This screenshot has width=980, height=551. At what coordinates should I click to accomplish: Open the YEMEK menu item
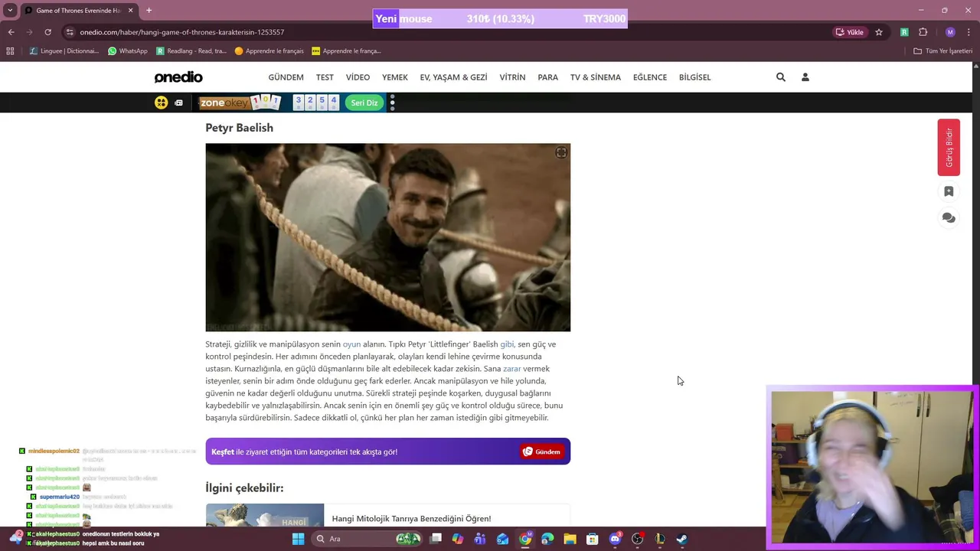(x=395, y=77)
